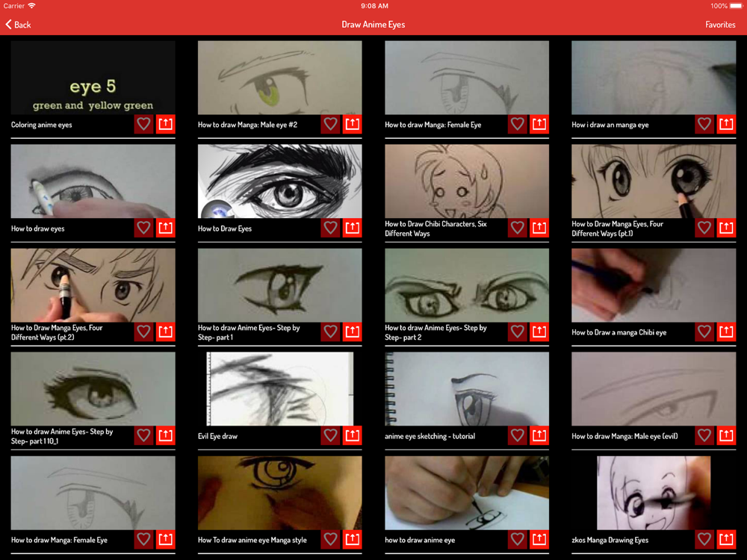Screen dimensions: 747x560
Task: Favorite Anime Eyes Step by Step part 1
Action: click(330, 332)
